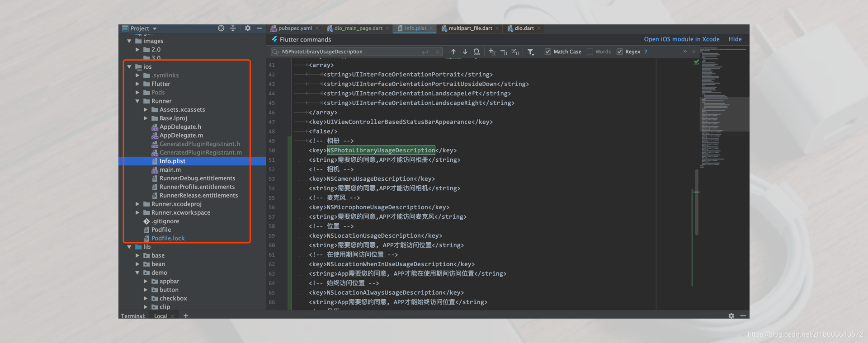Click the regex help question mark
This screenshot has height=343, width=868.
point(646,52)
